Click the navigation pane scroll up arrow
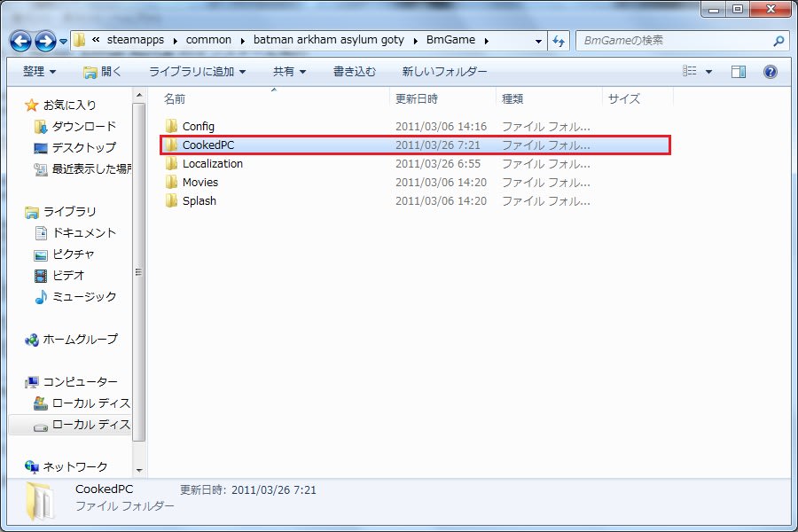This screenshot has width=798, height=532. click(139, 95)
